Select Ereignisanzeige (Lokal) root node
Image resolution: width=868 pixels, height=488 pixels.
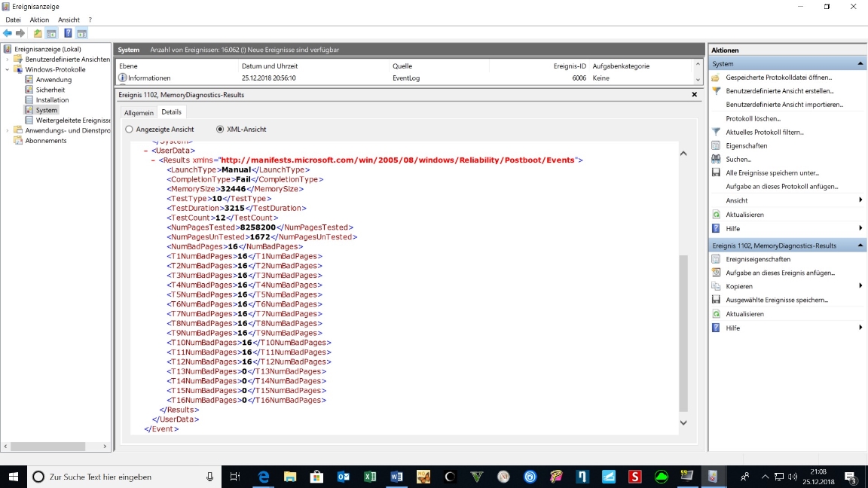(x=47, y=49)
